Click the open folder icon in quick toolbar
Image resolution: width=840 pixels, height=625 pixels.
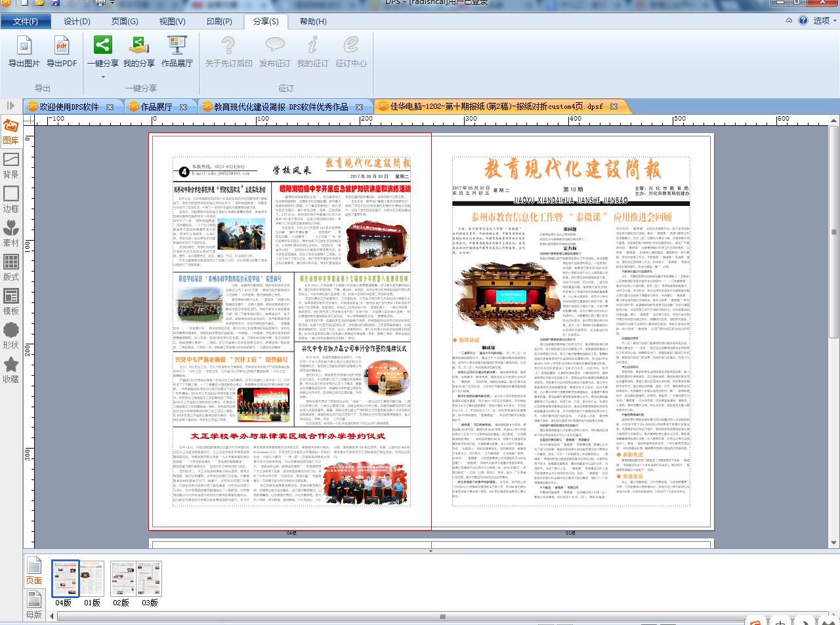pyautogui.click(x=40, y=3)
